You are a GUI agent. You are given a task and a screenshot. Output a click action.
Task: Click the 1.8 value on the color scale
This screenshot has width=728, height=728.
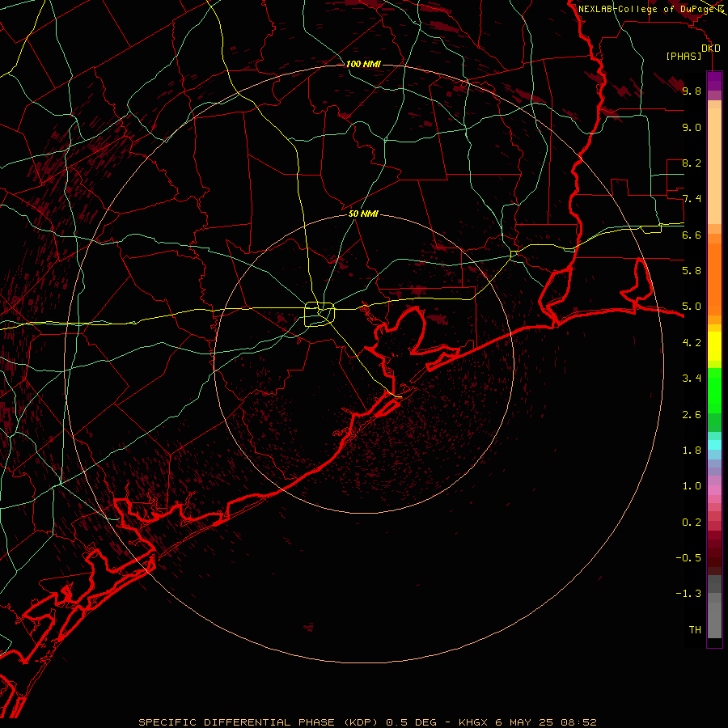click(x=692, y=451)
